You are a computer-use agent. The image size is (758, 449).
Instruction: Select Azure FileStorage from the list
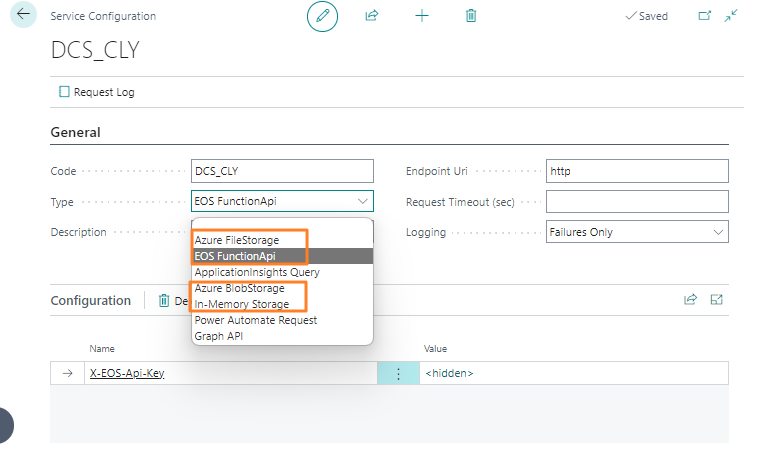tap(237, 240)
